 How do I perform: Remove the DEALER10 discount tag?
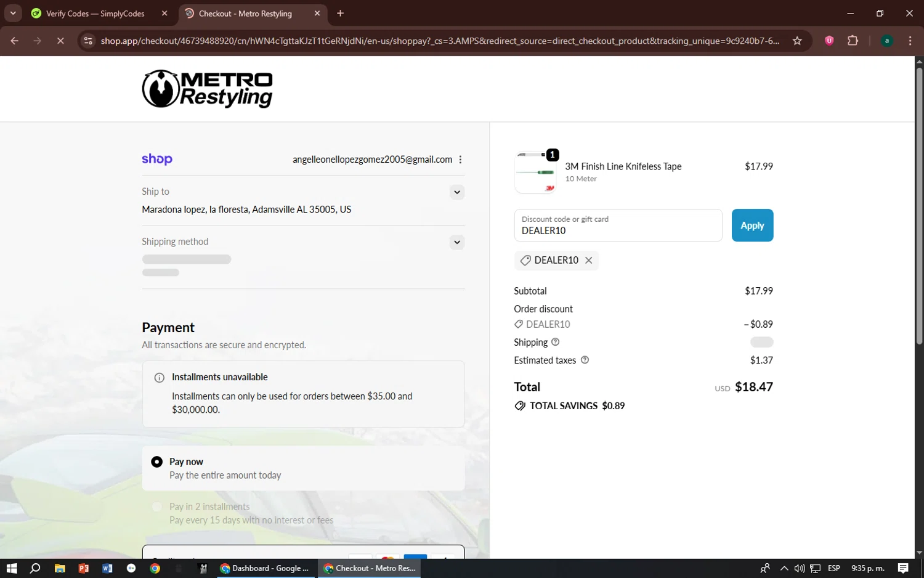589,260
